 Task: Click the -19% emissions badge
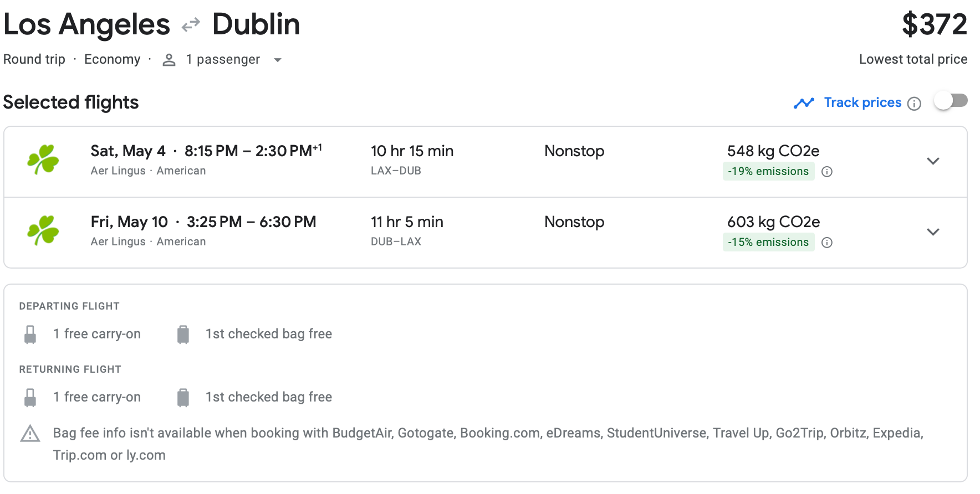(x=768, y=172)
